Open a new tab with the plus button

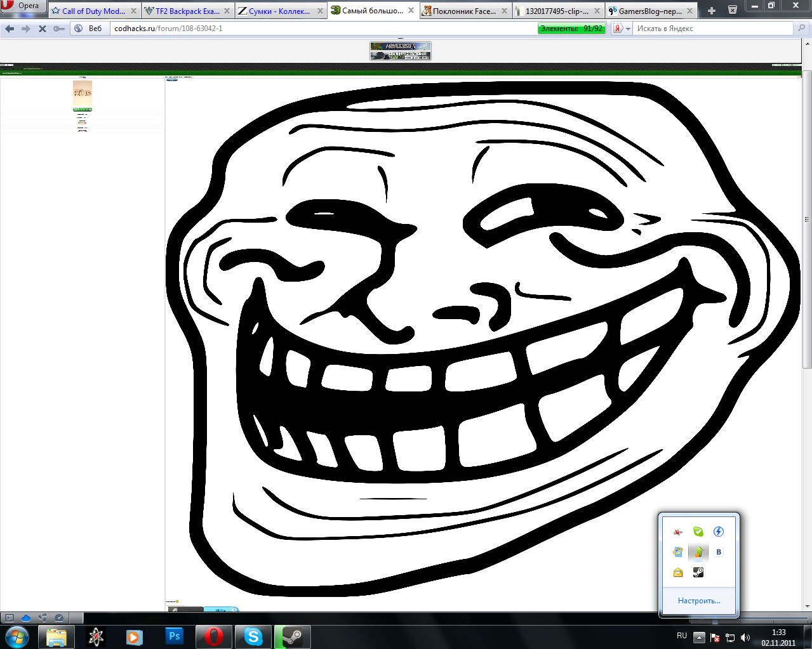pyautogui.click(x=712, y=11)
